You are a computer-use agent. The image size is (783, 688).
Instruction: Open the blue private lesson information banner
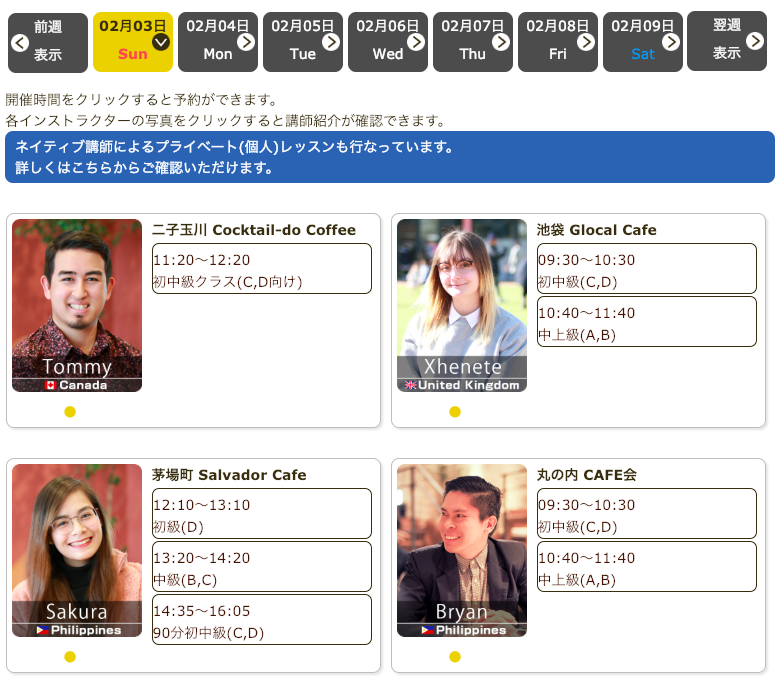[389, 157]
